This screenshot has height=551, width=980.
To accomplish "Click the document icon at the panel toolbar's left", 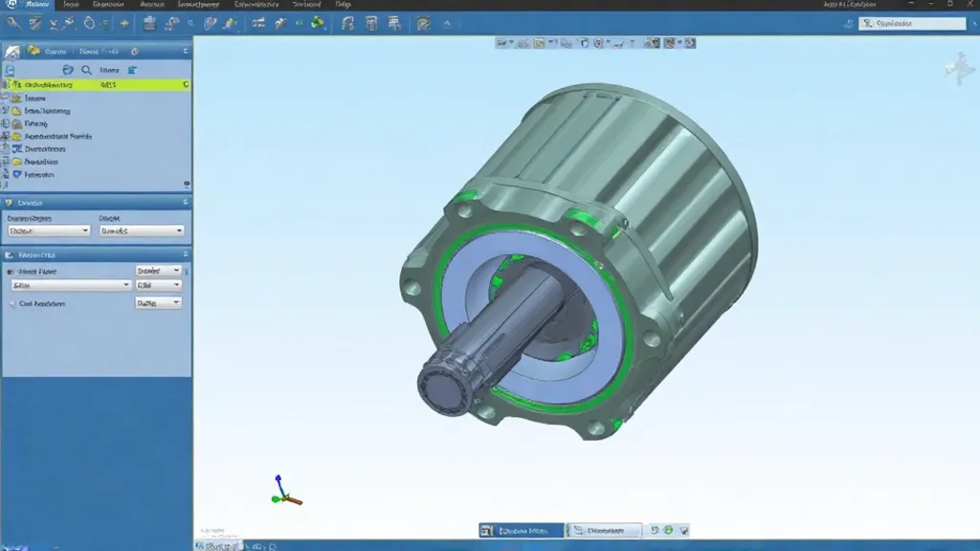I will pyautogui.click(x=10, y=70).
